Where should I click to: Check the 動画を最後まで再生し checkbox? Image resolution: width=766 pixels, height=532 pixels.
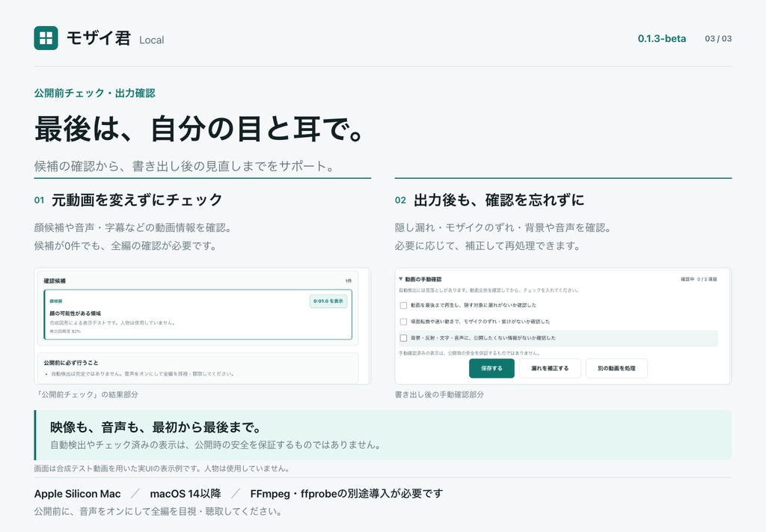tap(403, 305)
